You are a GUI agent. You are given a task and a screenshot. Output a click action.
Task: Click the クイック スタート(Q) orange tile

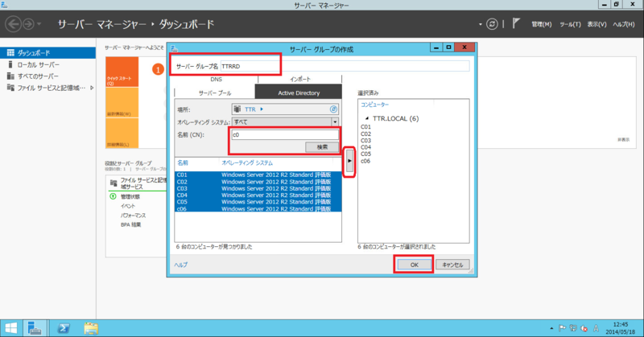[122, 72]
